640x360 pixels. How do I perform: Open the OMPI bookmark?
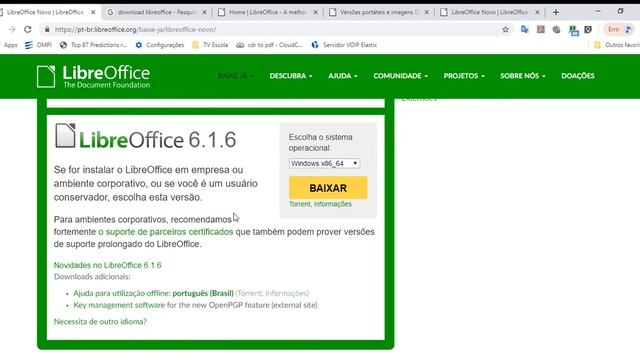pyautogui.click(x=38, y=45)
